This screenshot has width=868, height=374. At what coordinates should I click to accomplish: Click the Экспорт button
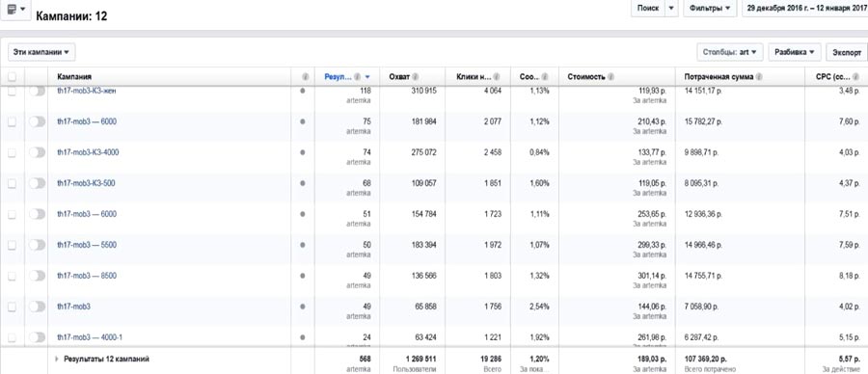coord(847,52)
